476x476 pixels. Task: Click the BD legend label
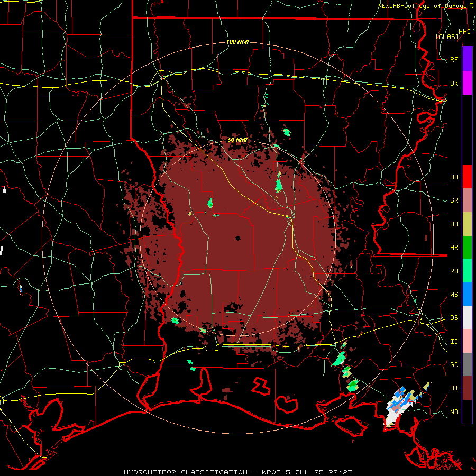pyautogui.click(x=454, y=224)
